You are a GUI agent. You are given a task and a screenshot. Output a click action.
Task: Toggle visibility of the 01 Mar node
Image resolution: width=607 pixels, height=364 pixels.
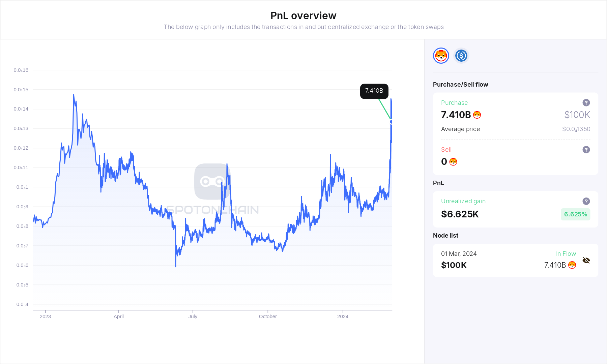(586, 260)
